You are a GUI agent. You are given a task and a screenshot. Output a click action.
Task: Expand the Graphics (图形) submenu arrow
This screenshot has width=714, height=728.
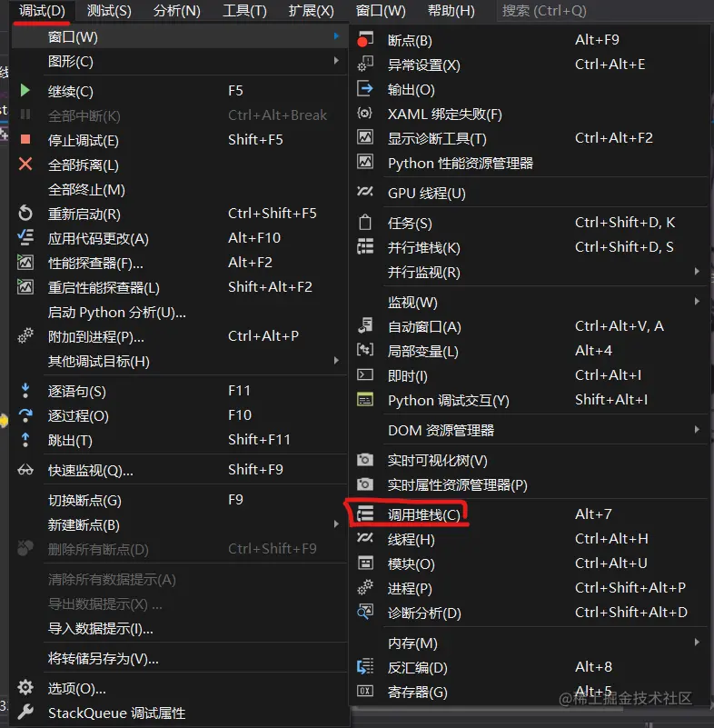336,61
